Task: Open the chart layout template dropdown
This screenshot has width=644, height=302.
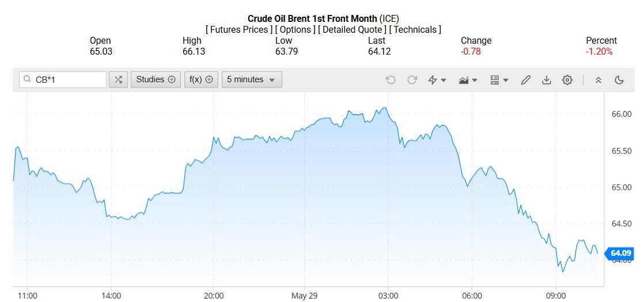Action: point(499,80)
